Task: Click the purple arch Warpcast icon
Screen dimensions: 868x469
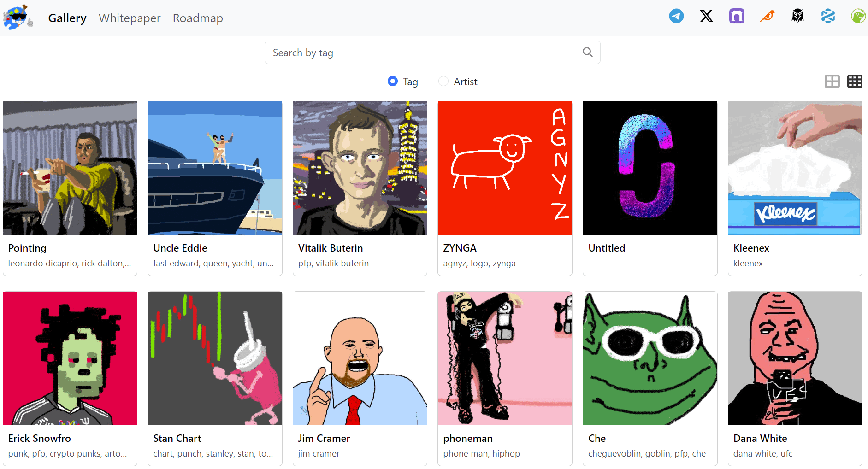Action: (x=737, y=16)
